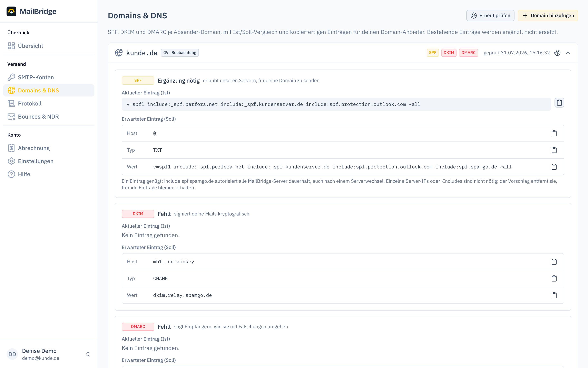588x368 pixels.
Task: Click the Ergänzung nötig status text
Action: [179, 81]
